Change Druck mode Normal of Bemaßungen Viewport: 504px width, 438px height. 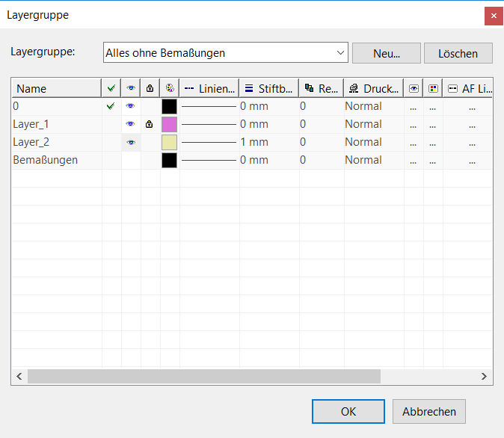(x=363, y=160)
